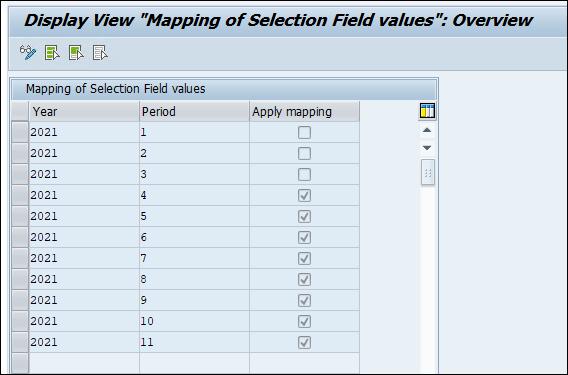This screenshot has height=375, width=568.
Task: Click the Select All toolbar icon
Action: click(x=52, y=53)
